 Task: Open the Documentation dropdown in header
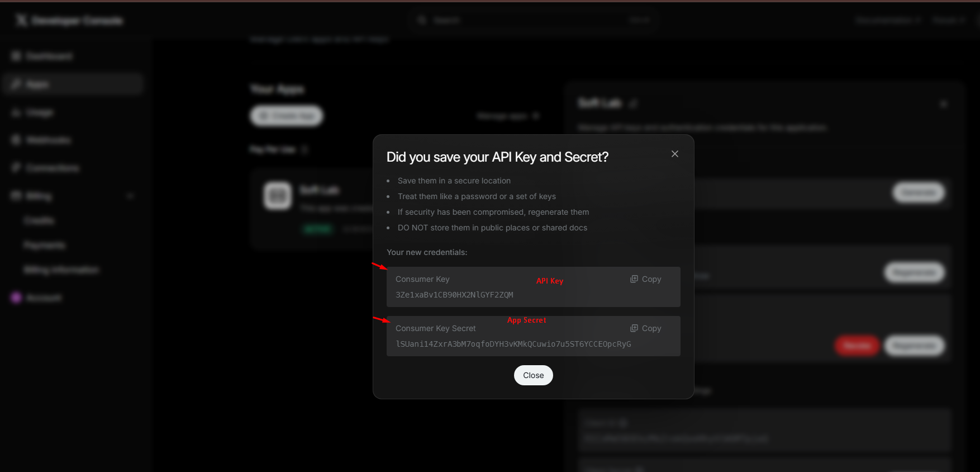coord(887,20)
